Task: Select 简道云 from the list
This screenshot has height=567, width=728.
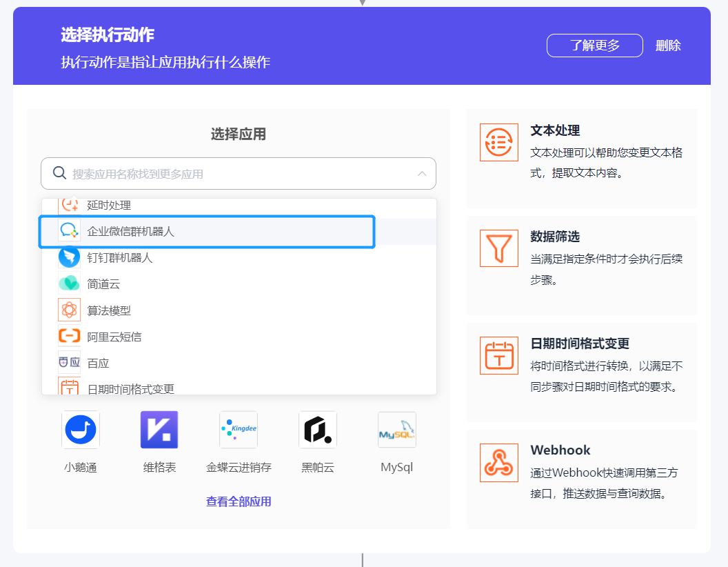Action: click(x=239, y=283)
